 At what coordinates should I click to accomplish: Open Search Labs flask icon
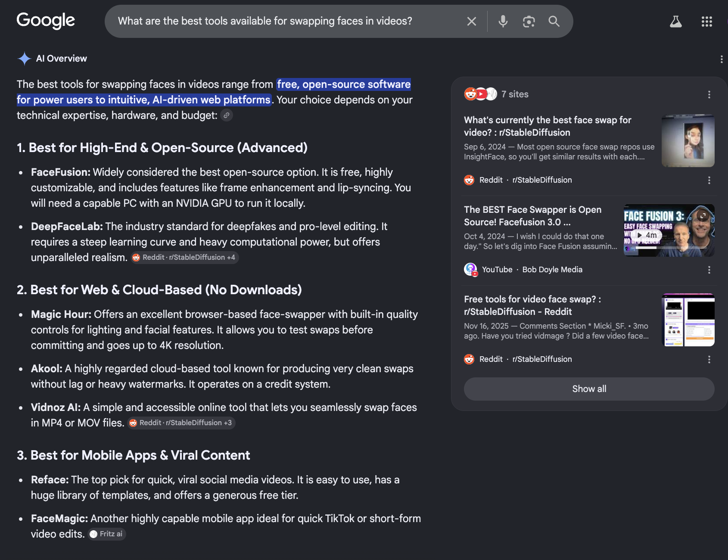(x=675, y=22)
